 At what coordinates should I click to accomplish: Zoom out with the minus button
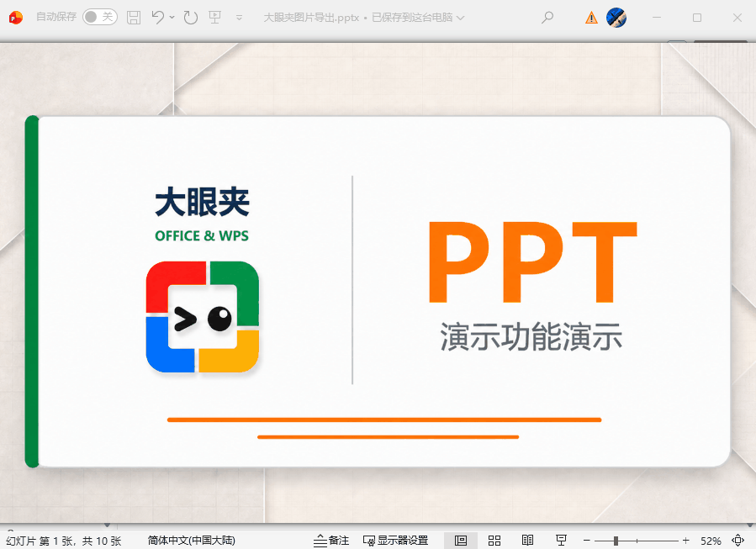point(586,541)
